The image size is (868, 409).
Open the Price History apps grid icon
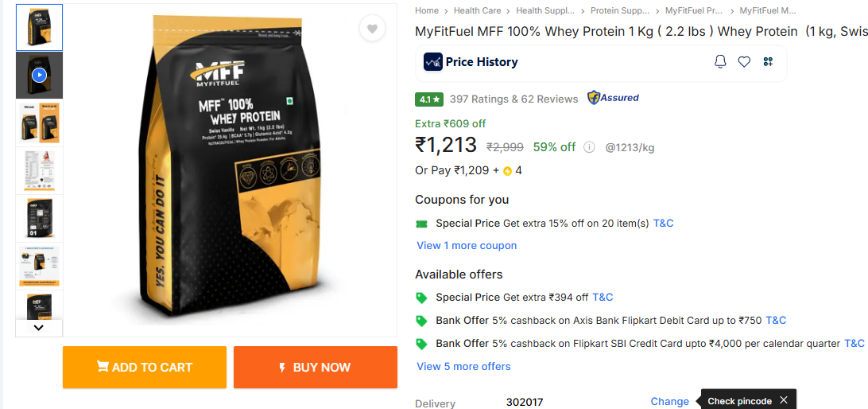[768, 62]
